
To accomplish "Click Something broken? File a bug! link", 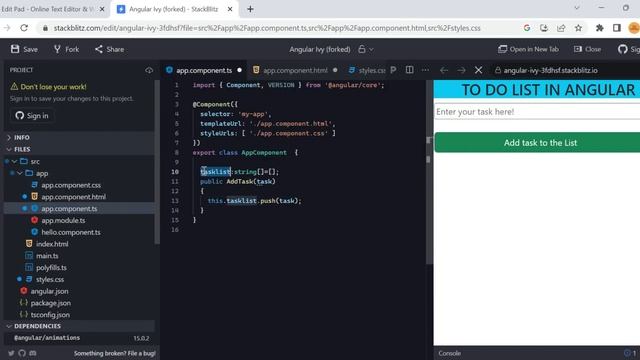I will 114,353.
